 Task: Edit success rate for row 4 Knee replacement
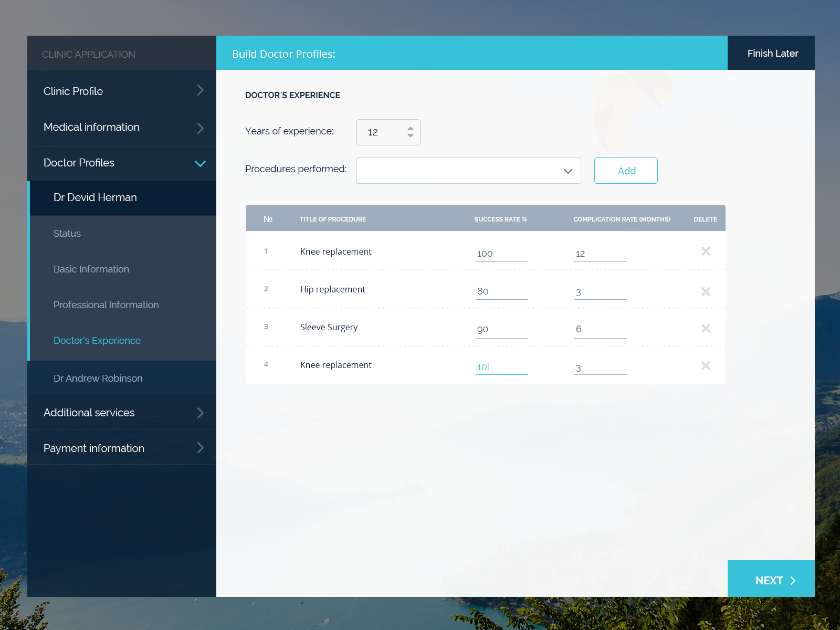pyautogui.click(x=501, y=367)
